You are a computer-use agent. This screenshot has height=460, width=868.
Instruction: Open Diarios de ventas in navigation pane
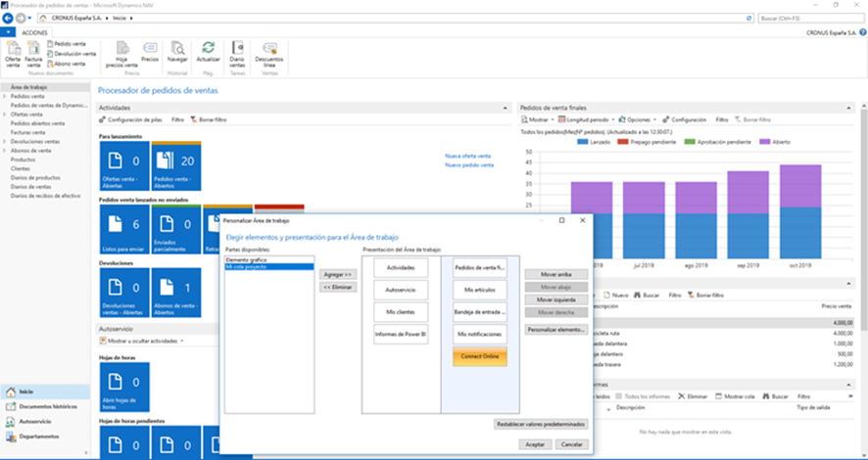(x=31, y=187)
